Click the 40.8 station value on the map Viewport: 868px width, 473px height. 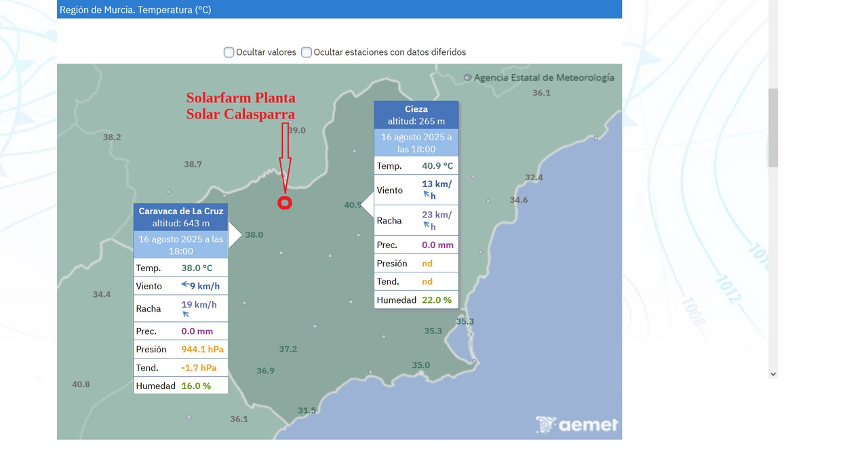(x=81, y=384)
